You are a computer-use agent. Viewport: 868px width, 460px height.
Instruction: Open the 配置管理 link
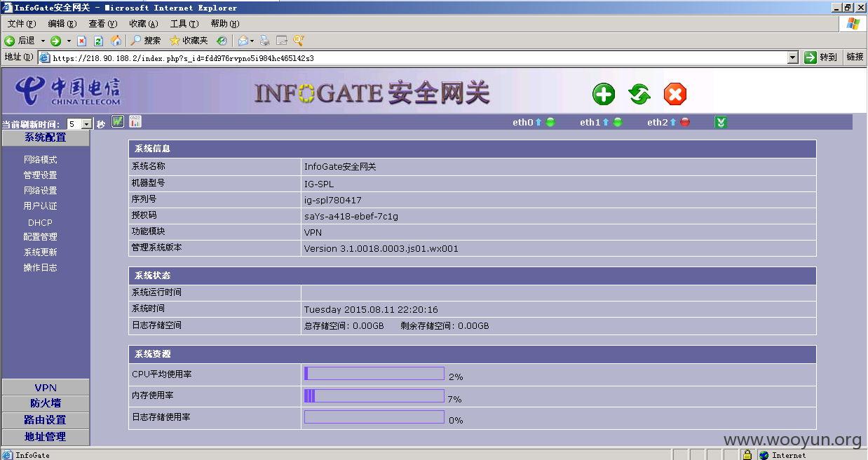point(40,237)
